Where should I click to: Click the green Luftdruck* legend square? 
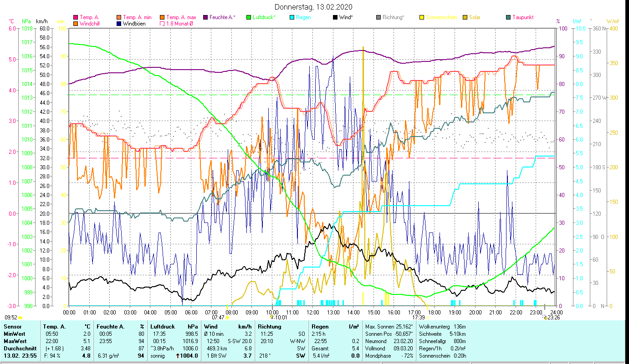249,17
